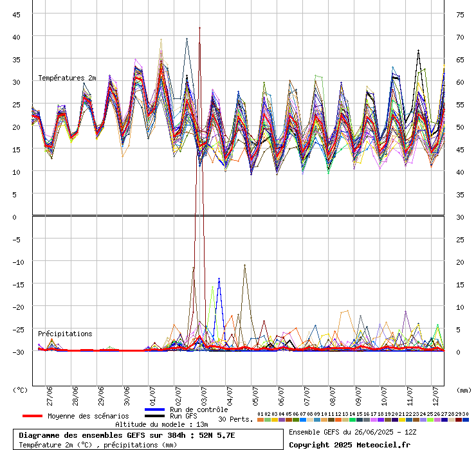Click the light green swatch for perturbation 02
Screen dimensions: 476x450
point(268,420)
